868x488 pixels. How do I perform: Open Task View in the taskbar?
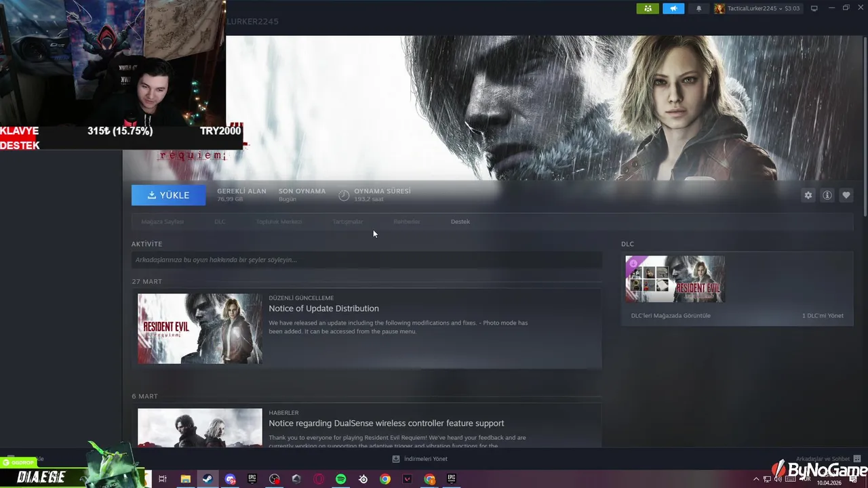tap(163, 479)
